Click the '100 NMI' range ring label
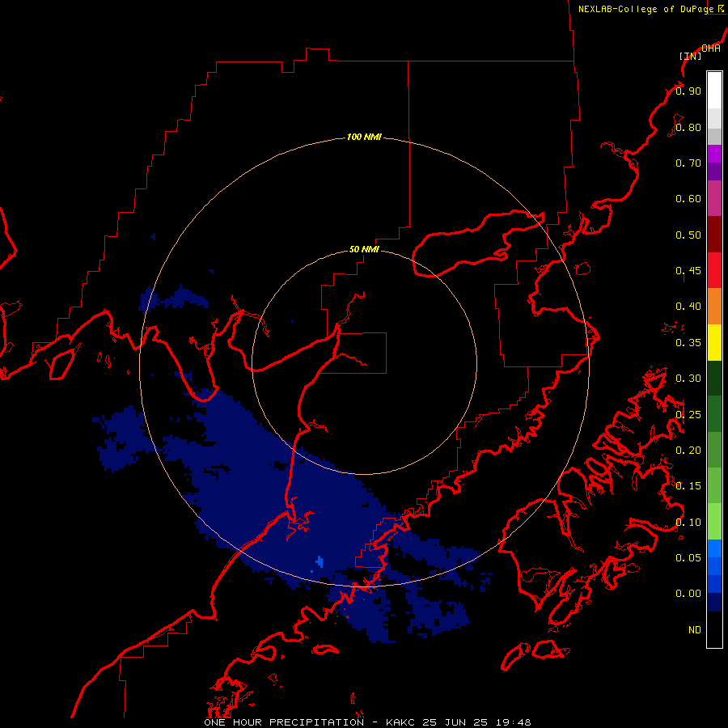 (x=364, y=137)
